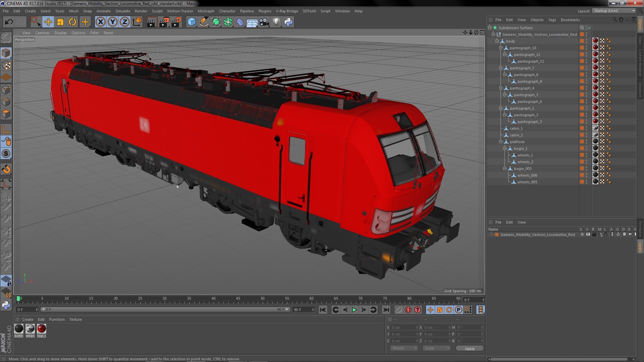This screenshot has width=644, height=362.
Task: Toggle visibility dots for platform object
Action: (586, 142)
